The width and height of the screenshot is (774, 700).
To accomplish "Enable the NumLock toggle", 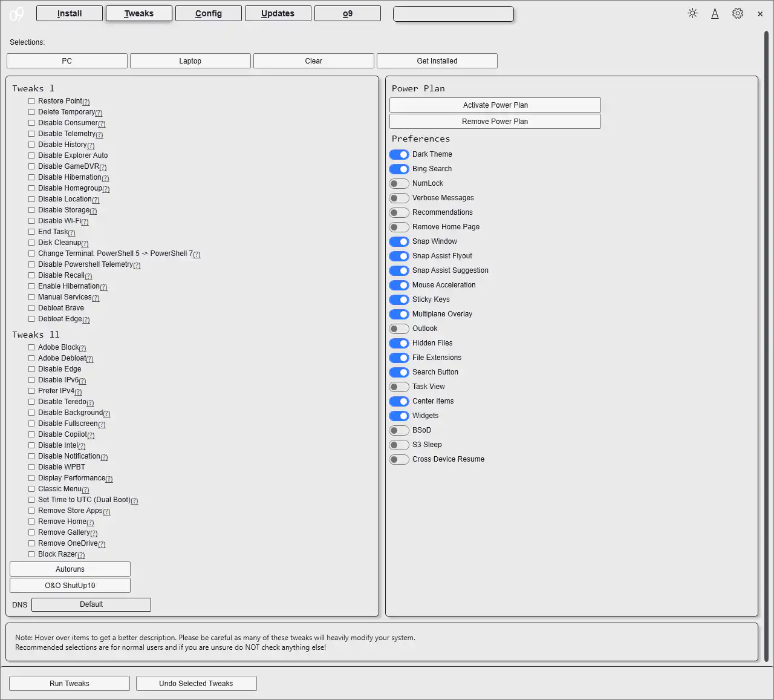I will pos(399,183).
